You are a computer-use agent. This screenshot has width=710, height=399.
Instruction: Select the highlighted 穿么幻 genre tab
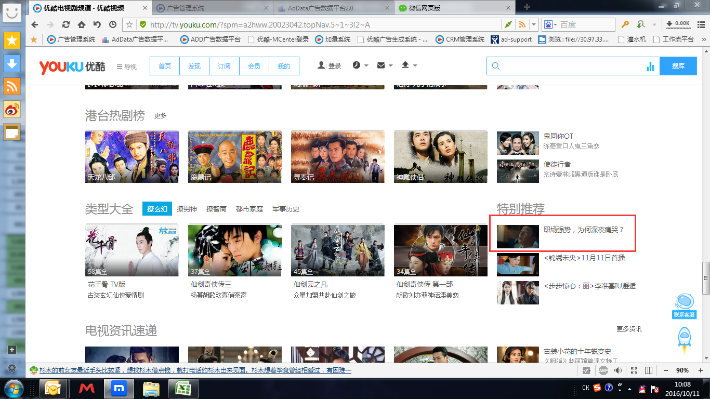point(157,209)
